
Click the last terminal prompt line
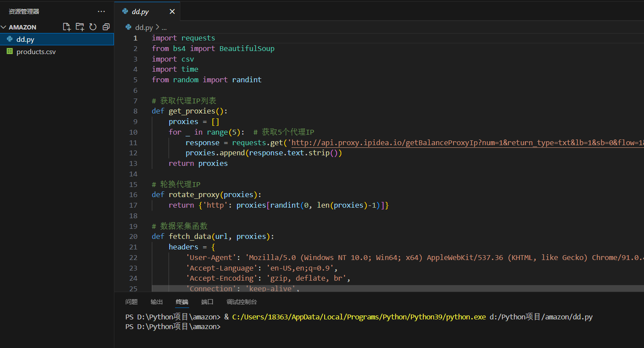tap(172, 327)
